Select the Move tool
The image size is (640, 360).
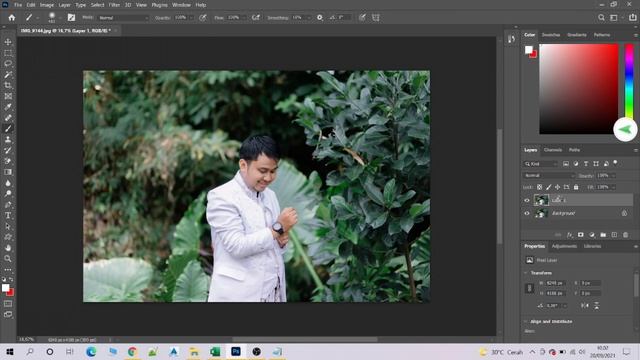(x=8, y=42)
